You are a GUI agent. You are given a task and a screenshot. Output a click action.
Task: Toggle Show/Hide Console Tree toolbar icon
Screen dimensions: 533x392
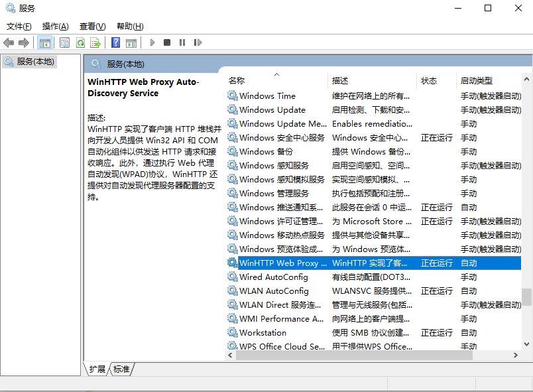[45, 42]
